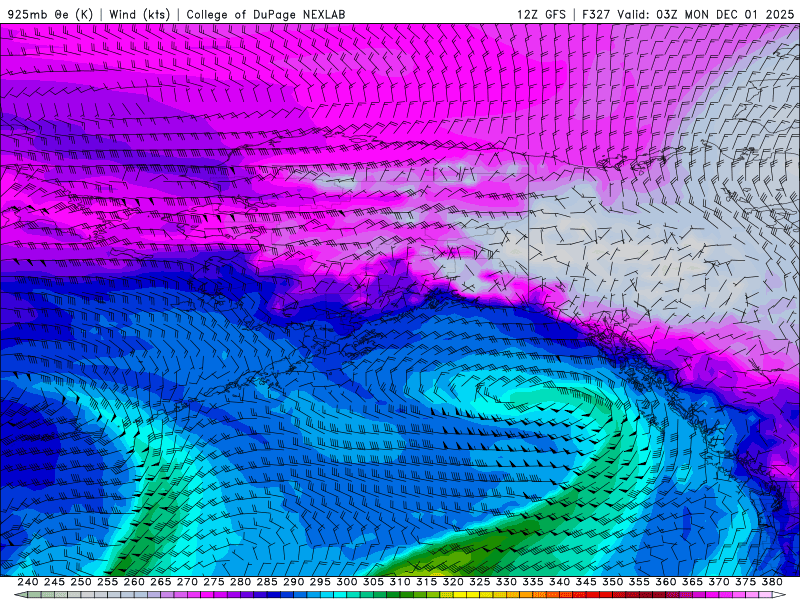Click the 310 value on the color scale

(399, 582)
